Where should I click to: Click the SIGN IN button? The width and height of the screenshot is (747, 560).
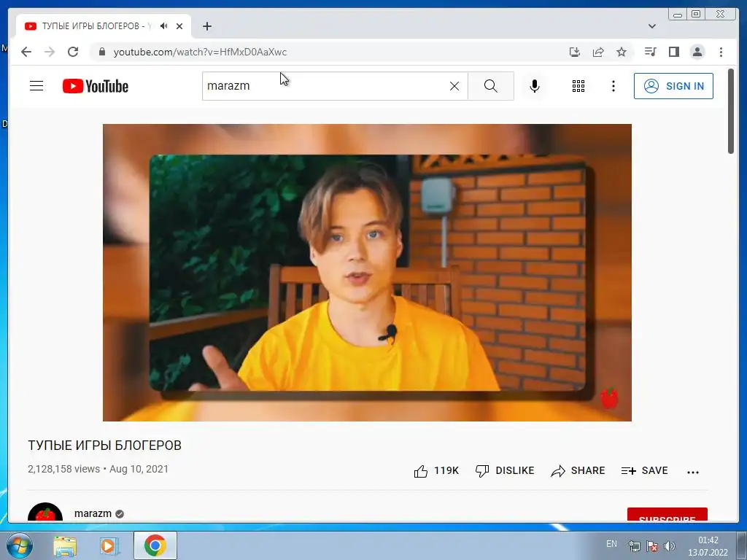point(673,86)
